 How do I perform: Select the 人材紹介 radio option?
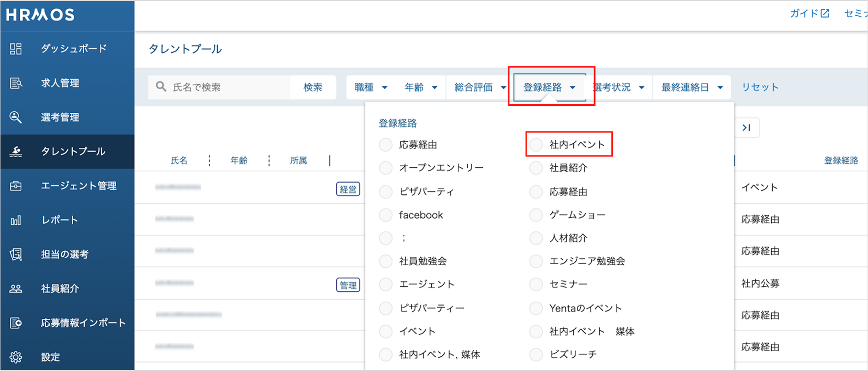pos(536,238)
